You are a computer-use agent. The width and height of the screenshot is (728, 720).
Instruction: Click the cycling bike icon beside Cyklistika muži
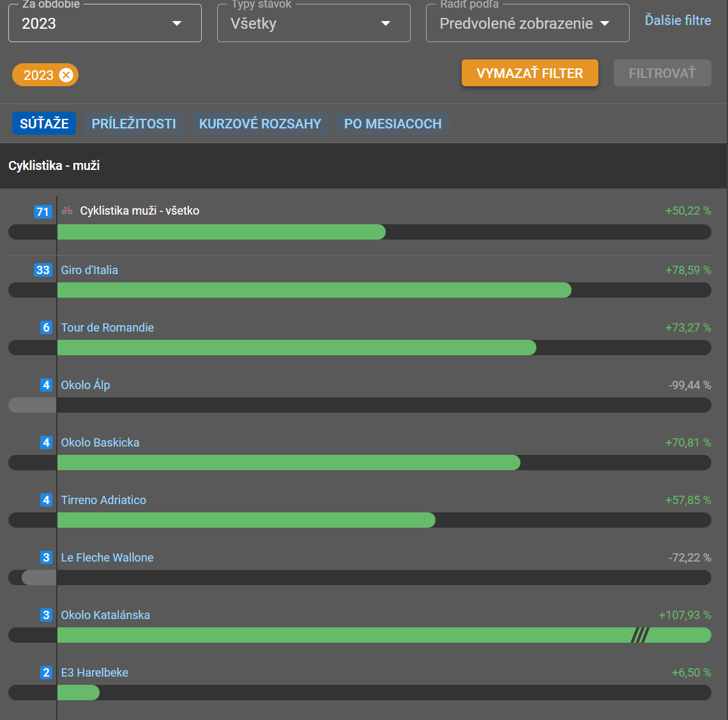click(x=67, y=211)
